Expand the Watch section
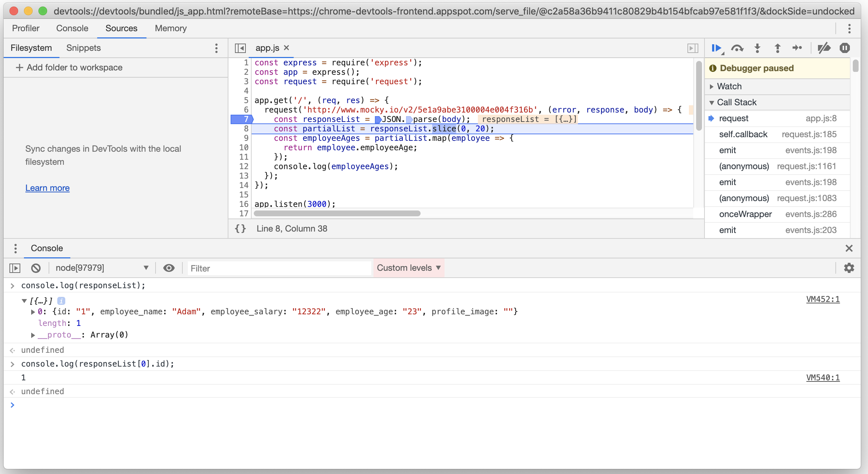Image resolution: width=868 pixels, height=474 pixels. [729, 86]
